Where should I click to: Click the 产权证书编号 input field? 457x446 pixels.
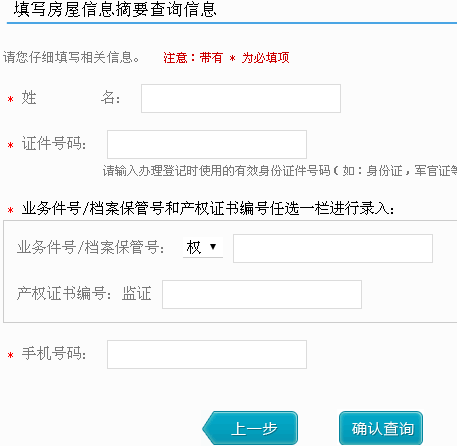click(262, 294)
